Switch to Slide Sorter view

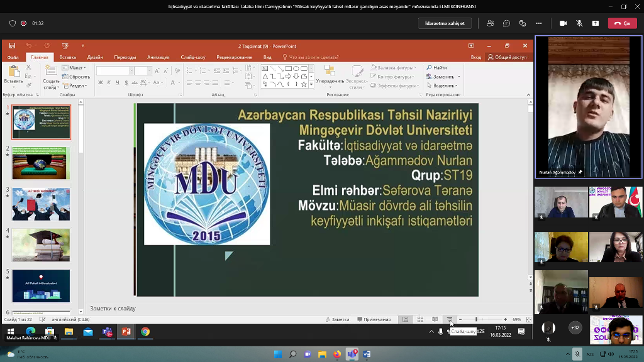click(420, 319)
